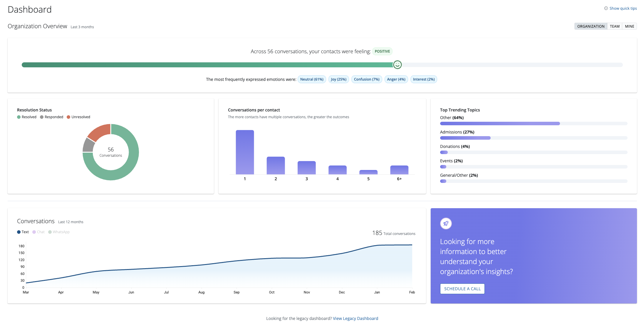Switch to the MINE tab
The image size is (644, 327).
(x=629, y=26)
